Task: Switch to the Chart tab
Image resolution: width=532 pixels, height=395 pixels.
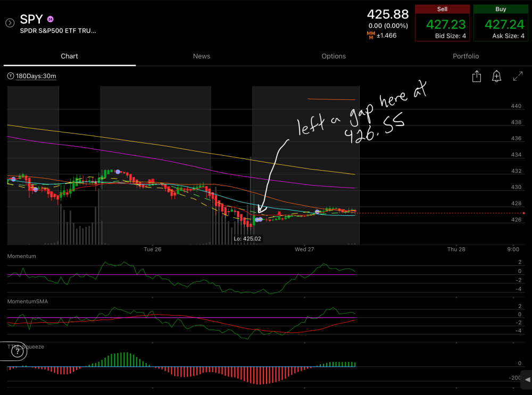Action: [x=69, y=56]
